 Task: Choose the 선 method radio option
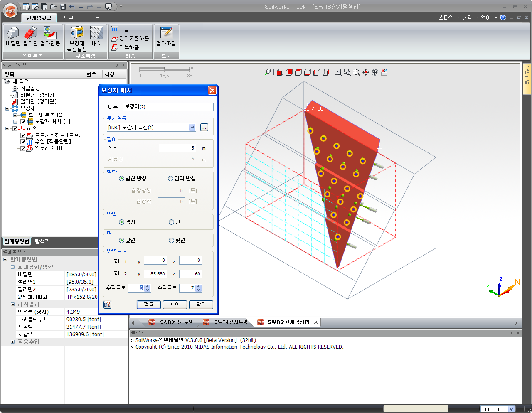(171, 222)
